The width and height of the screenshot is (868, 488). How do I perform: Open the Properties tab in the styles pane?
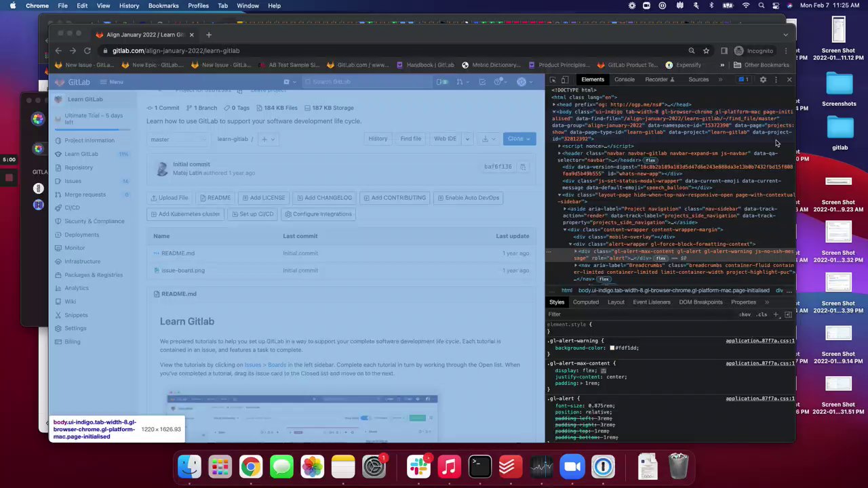click(743, 302)
